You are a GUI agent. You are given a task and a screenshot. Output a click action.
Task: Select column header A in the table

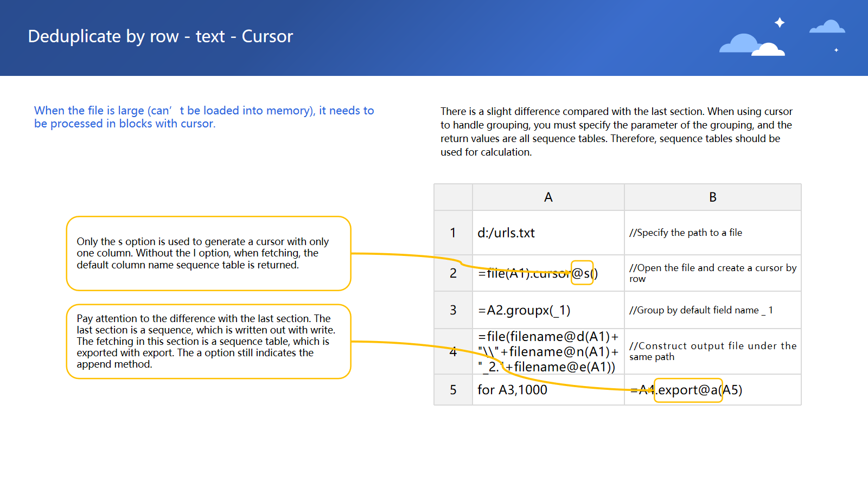click(548, 197)
